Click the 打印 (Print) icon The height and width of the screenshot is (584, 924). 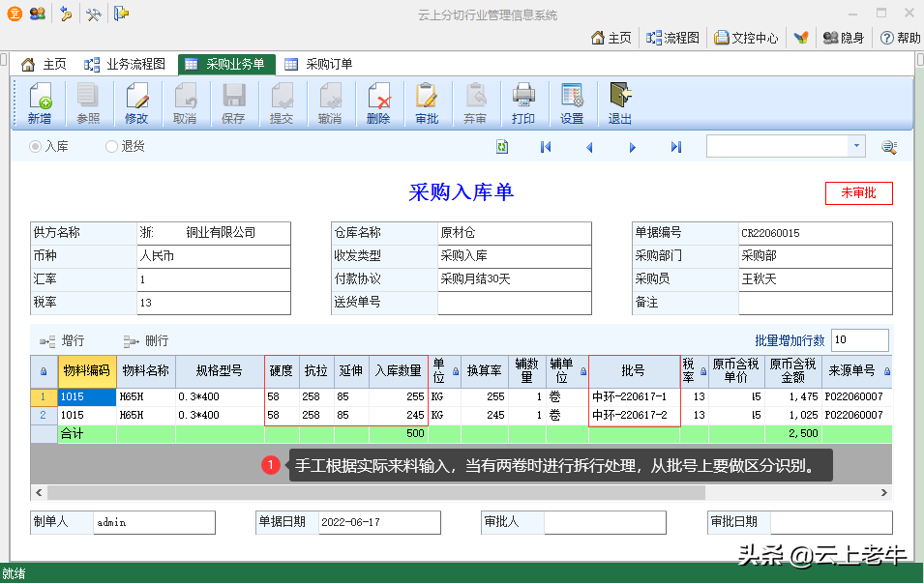point(523,103)
